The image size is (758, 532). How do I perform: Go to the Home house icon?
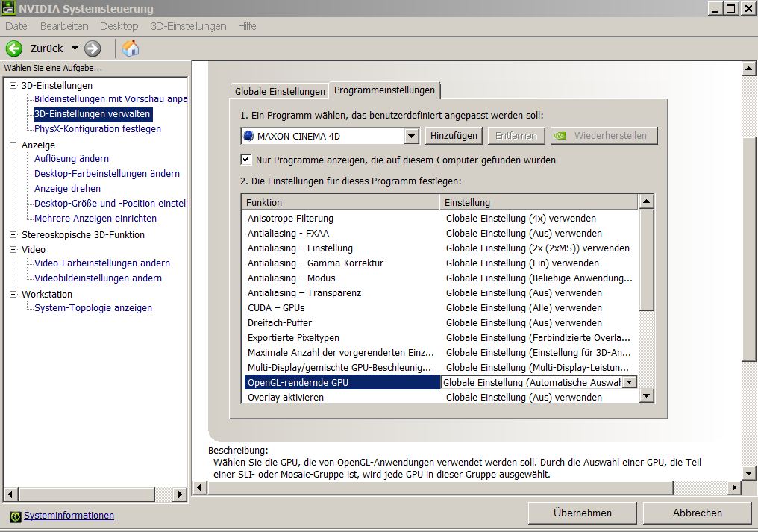131,48
